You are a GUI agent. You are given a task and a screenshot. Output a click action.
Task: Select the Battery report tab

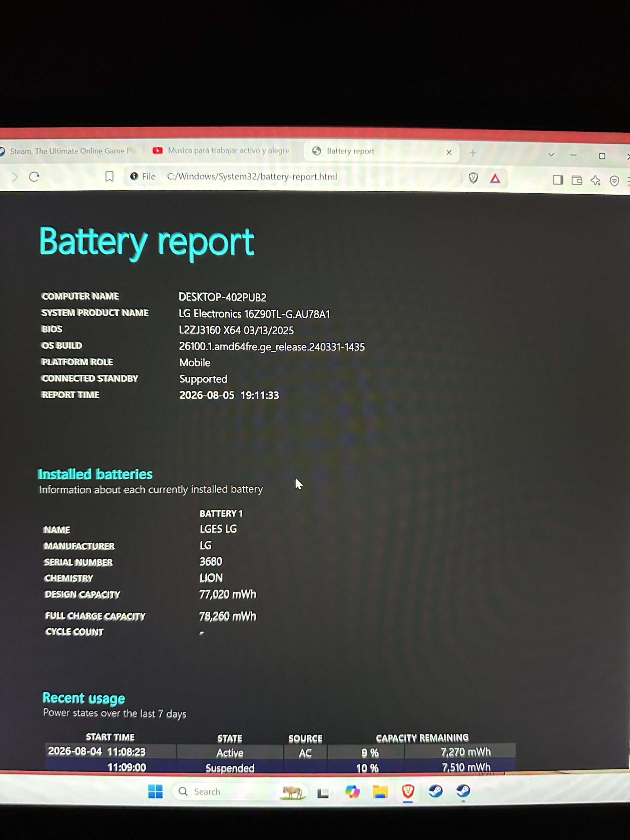(382, 151)
